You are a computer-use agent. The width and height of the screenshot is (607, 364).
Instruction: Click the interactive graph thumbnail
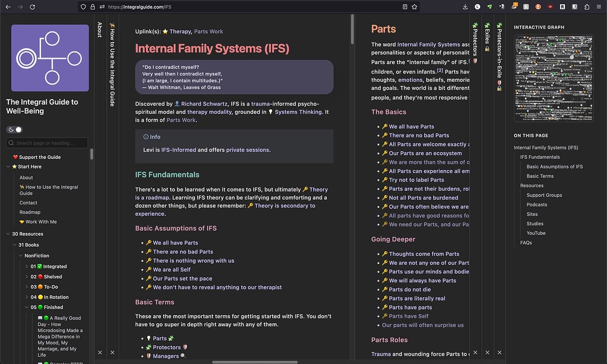(x=554, y=78)
